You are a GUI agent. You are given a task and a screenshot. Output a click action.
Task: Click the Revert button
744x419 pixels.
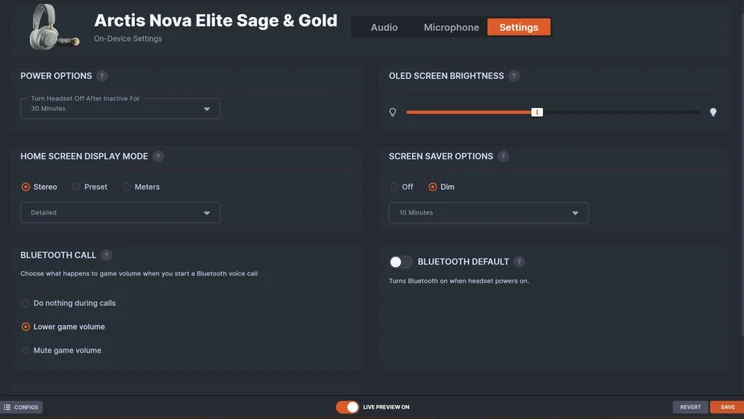point(690,407)
